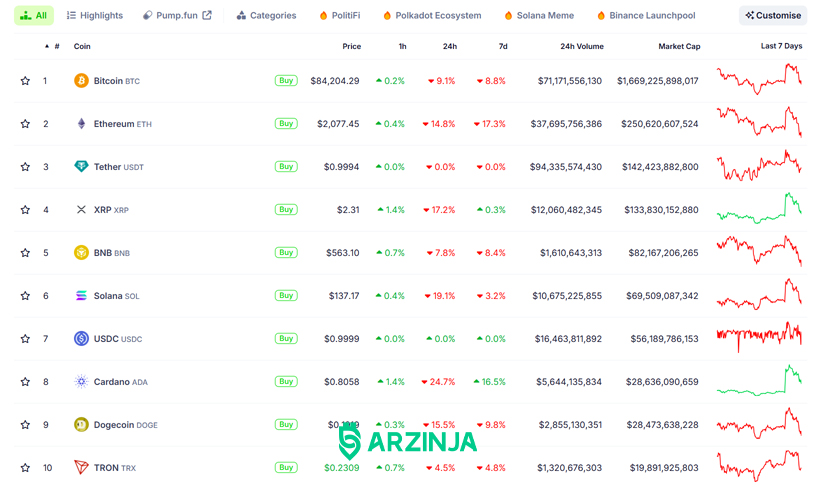The width and height of the screenshot is (816, 487).
Task: Click Bitcoin market cap $1,669,225,898,017
Action: [x=658, y=81]
